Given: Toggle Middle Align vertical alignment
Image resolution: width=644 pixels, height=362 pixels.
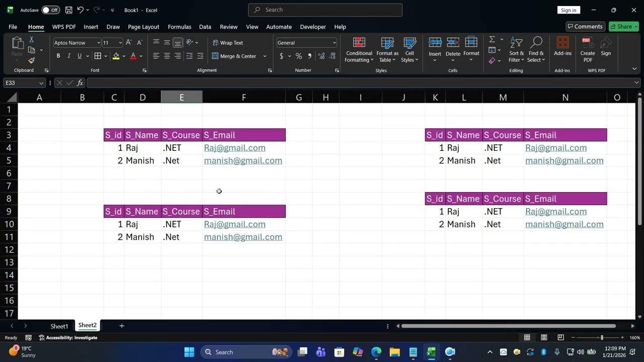Looking at the screenshot, I should pyautogui.click(x=167, y=43).
